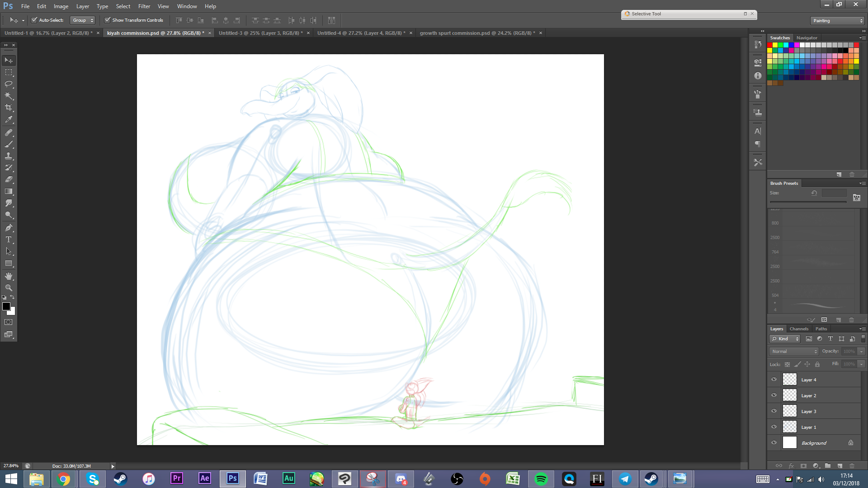Select the Horizontal Type tool
The image size is (868, 488).
pyautogui.click(x=9, y=239)
